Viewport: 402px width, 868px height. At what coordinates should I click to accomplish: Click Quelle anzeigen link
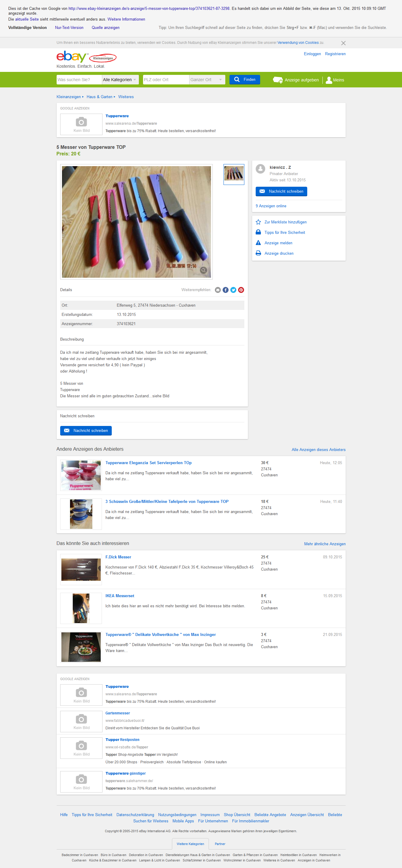click(x=105, y=28)
